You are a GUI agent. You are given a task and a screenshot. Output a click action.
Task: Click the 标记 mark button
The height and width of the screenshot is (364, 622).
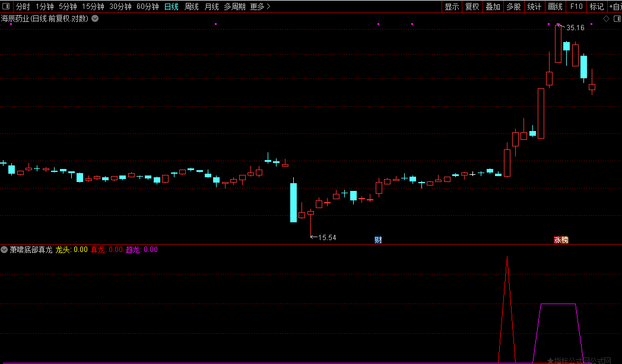596,7
